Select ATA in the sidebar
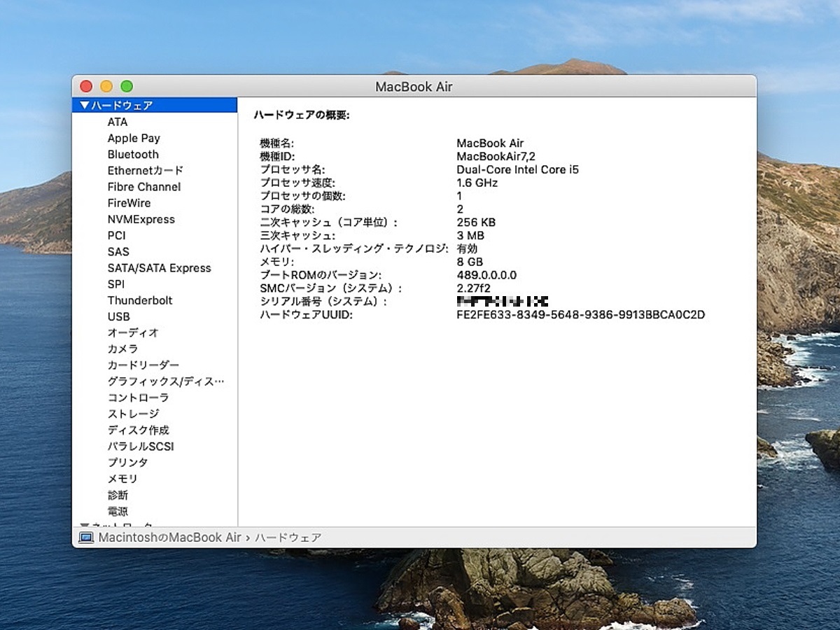The width and height of the screenshot is (840, 630). (x=118, y=122)
